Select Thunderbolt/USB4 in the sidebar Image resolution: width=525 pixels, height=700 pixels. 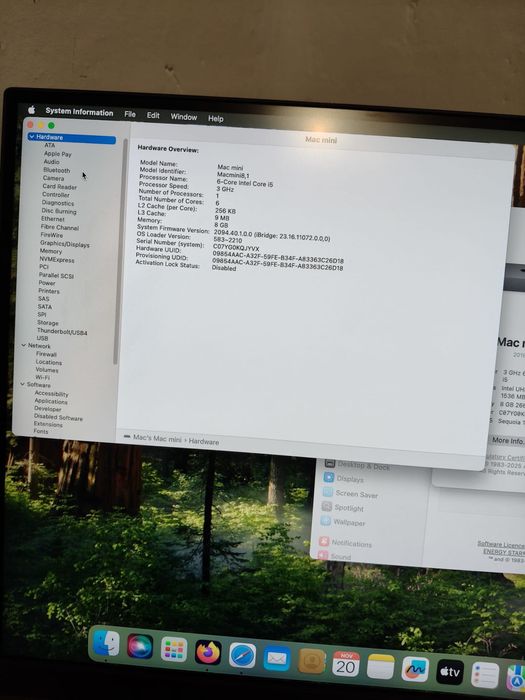coord(62,332)
